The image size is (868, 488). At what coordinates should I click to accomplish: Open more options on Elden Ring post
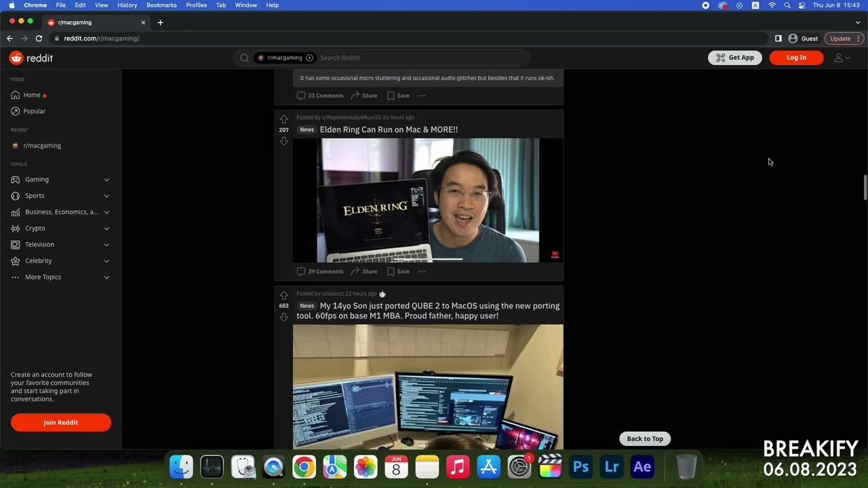(x=421, y=272)
